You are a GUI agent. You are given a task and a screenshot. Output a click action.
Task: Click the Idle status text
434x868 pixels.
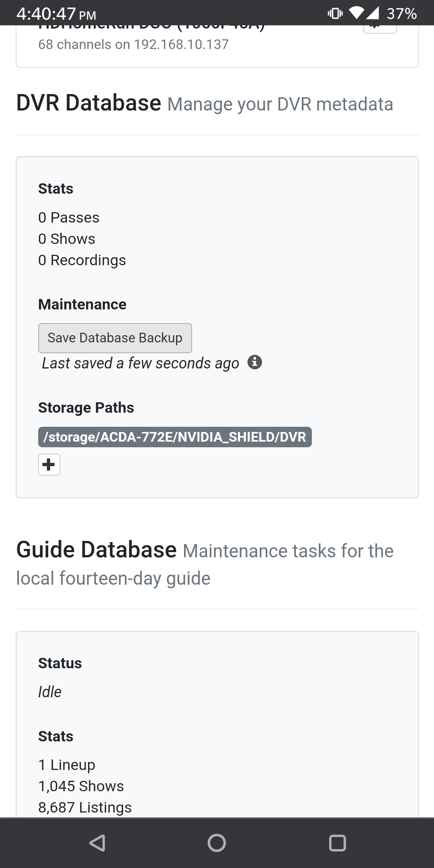click(50, 692)
